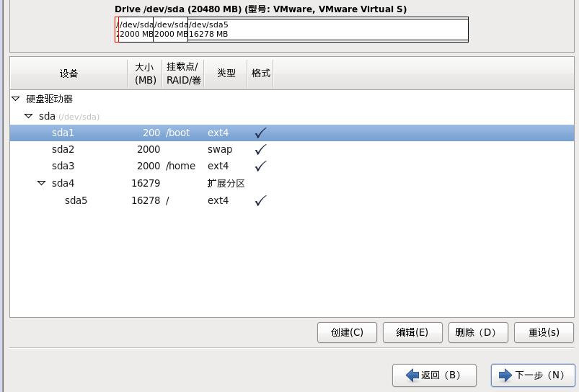Go back with 返回 (B) button
579x392 pixels.
click(434, 375)
